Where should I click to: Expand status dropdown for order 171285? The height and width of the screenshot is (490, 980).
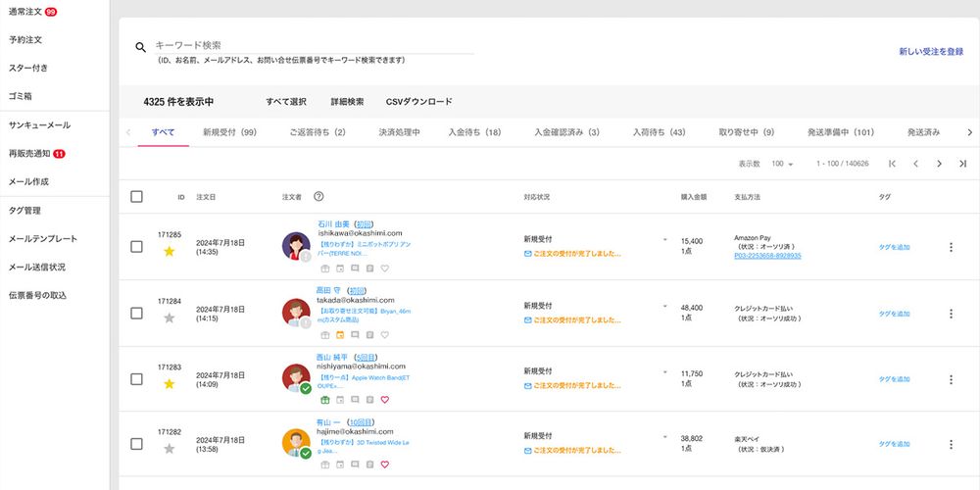663,239
